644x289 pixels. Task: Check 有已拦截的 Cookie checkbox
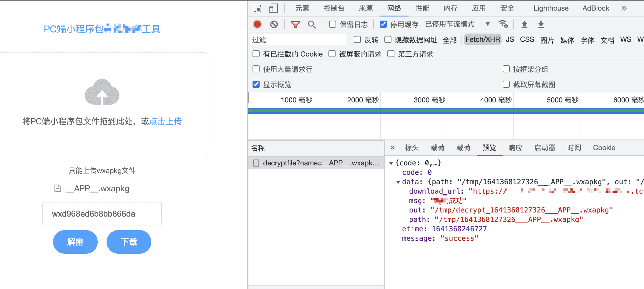[256, 54]
